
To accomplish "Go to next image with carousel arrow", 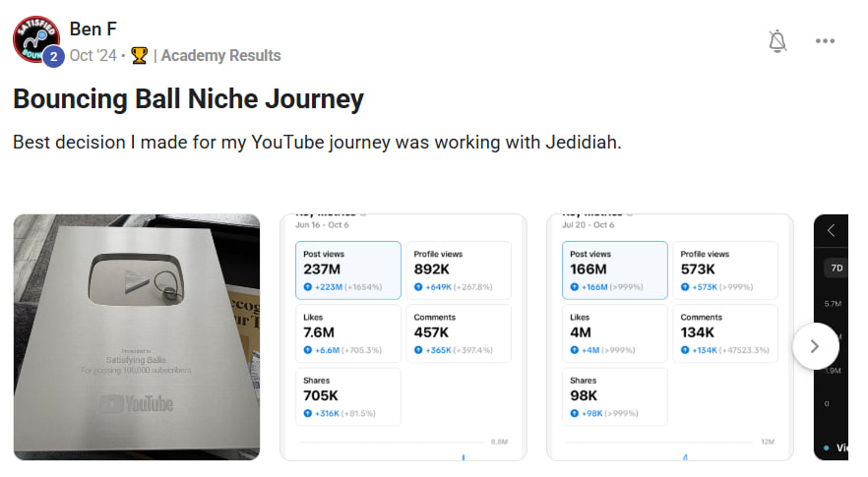I will pos(815,346).
